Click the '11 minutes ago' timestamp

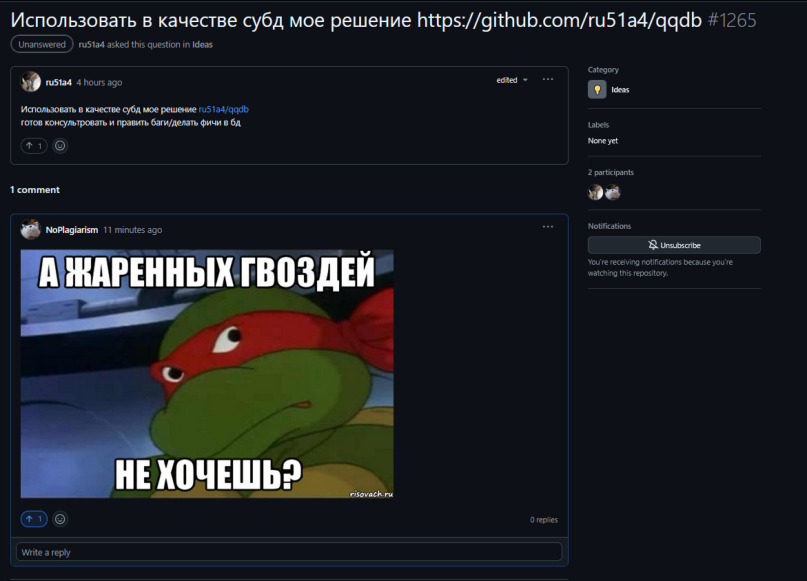[132, 230]
